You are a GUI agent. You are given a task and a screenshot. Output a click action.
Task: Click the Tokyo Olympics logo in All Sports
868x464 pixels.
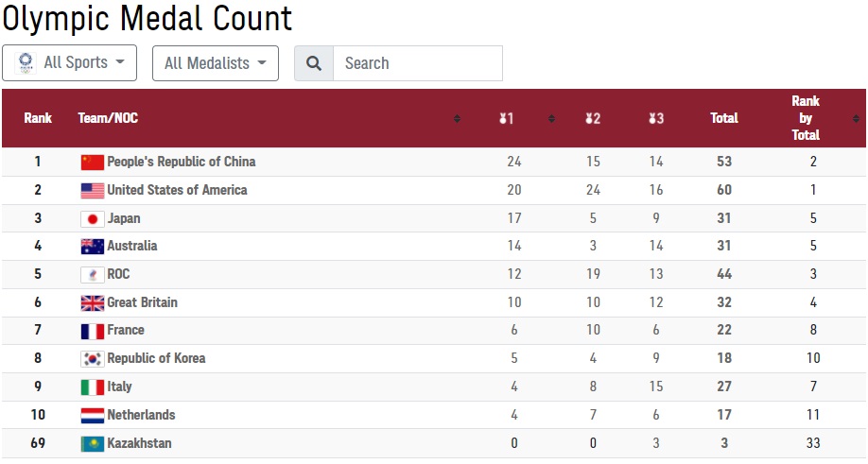click(26, 63)
